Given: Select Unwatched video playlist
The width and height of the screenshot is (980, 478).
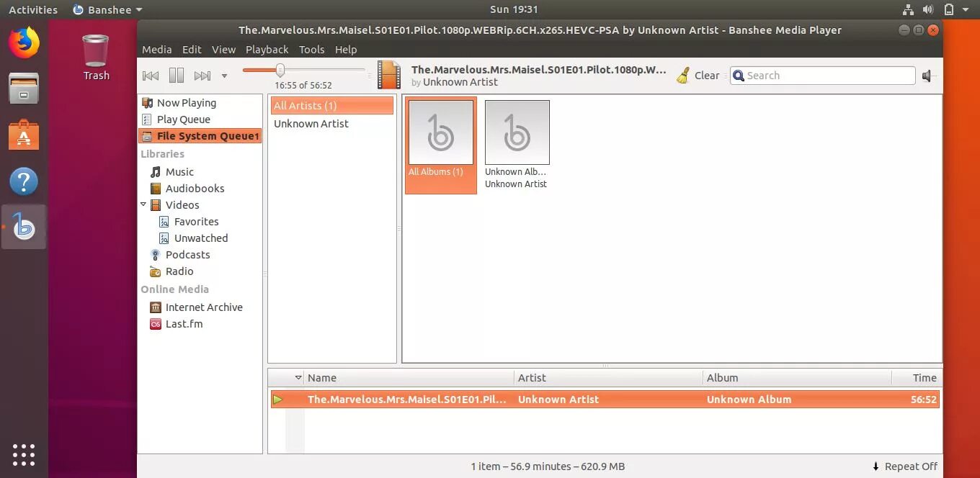Looking at the screenshot, I should [200, 238].
